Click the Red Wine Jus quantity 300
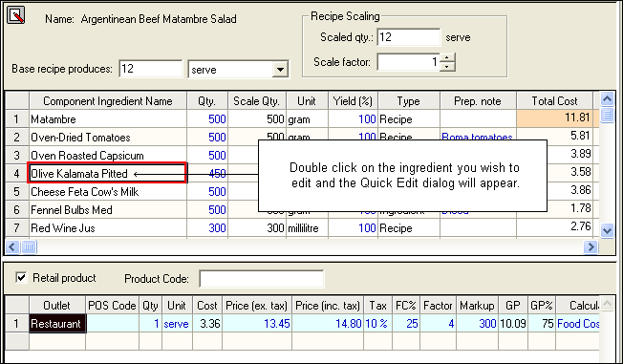Screen dimensions: 623x364 207,227
